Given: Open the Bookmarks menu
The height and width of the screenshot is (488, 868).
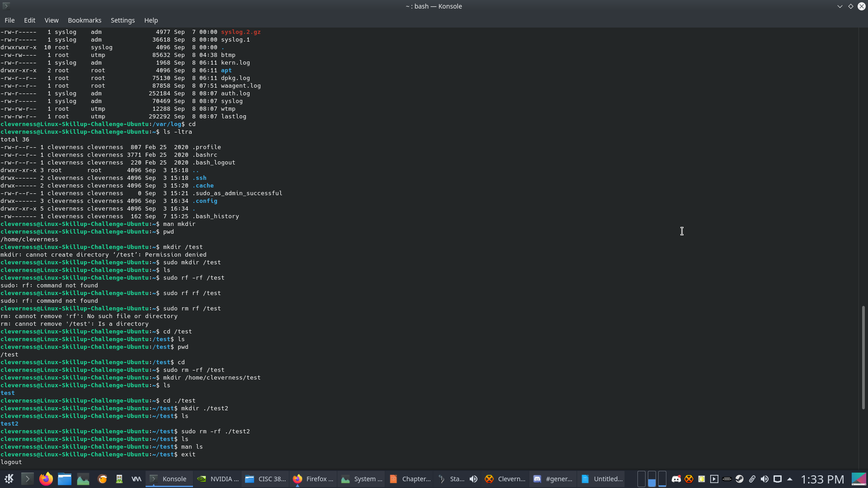Looking at the screenshot, I should [x=85, y=20].
